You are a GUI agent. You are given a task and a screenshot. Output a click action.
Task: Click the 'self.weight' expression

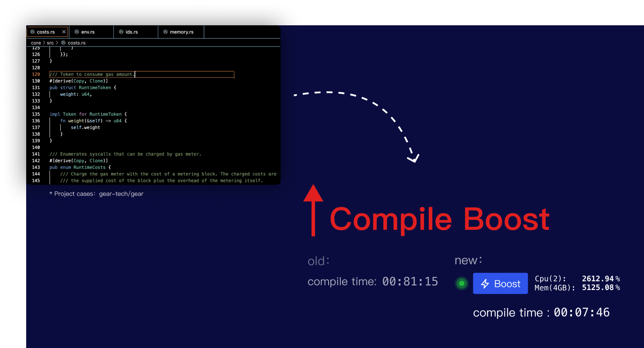86,127
